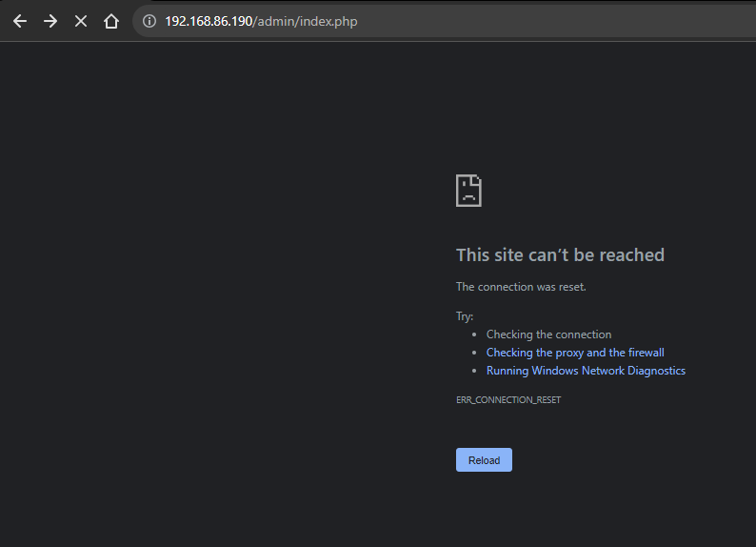
Task: Go to the Home page icon
Action: (111, 21)
